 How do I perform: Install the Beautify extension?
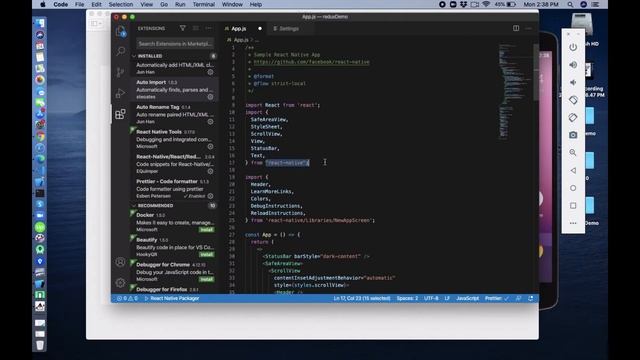coord(206,254)
